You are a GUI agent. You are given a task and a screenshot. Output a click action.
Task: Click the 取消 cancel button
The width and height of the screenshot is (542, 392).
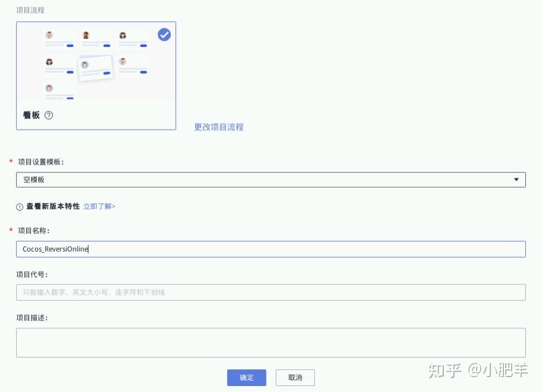[295, 378]
